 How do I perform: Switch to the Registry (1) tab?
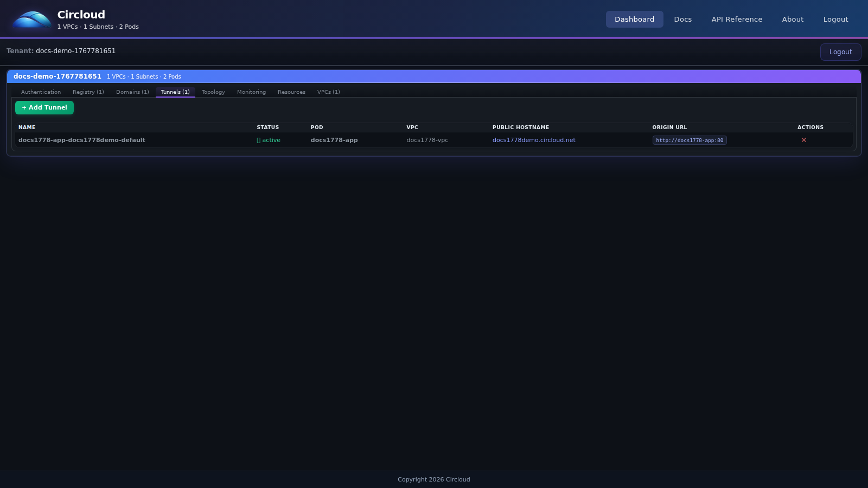[x=88, y=92]
